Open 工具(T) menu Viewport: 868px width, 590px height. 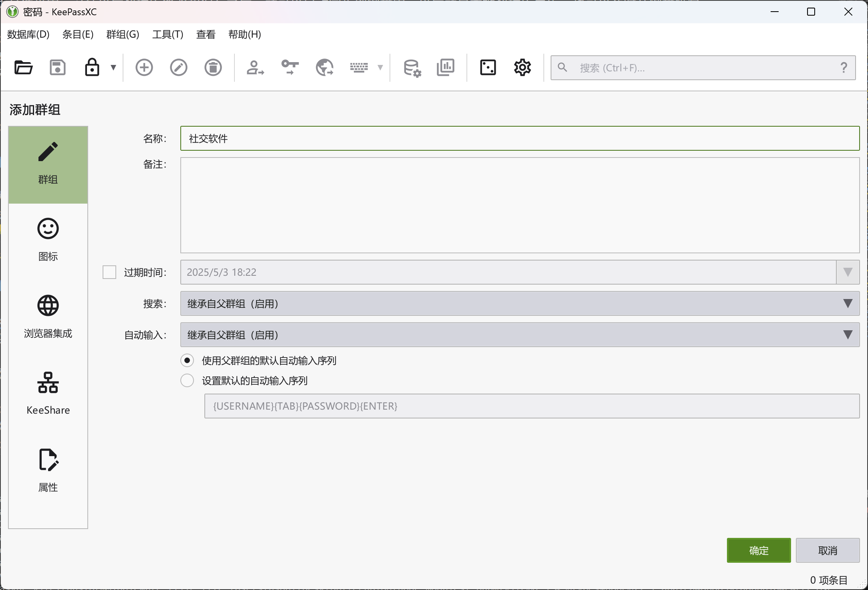point(168,34)
